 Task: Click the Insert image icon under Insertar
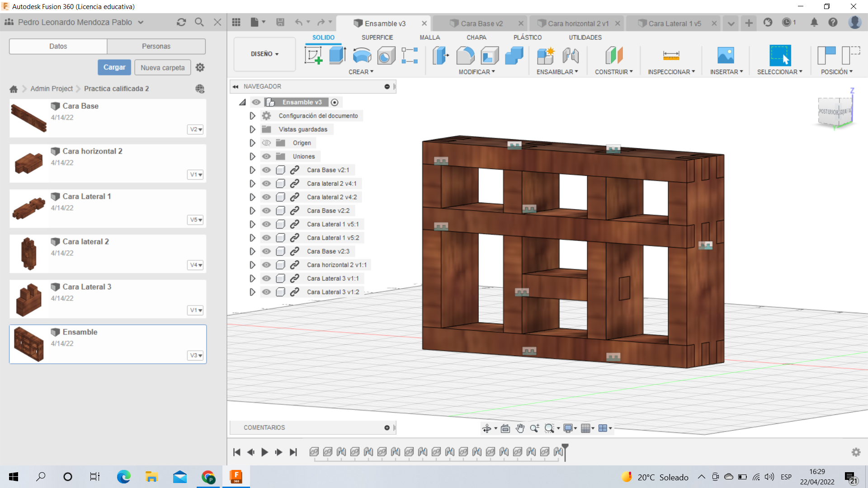point(726,56)
